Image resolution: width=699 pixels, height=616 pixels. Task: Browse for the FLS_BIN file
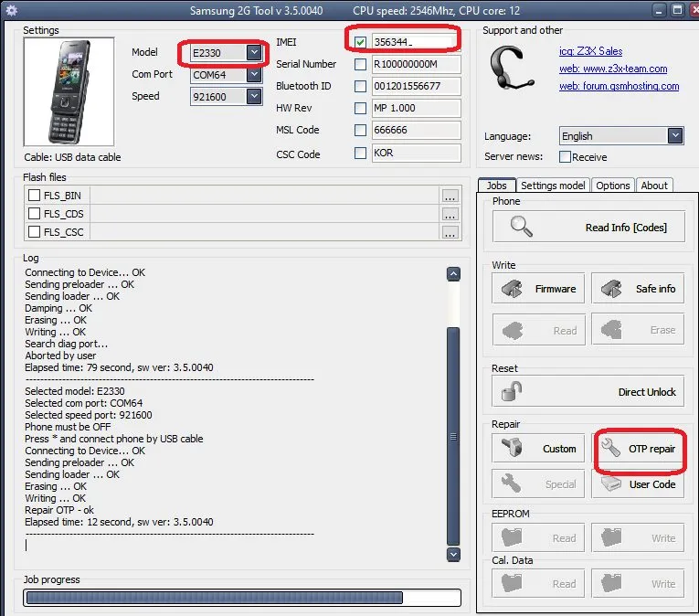450,196
